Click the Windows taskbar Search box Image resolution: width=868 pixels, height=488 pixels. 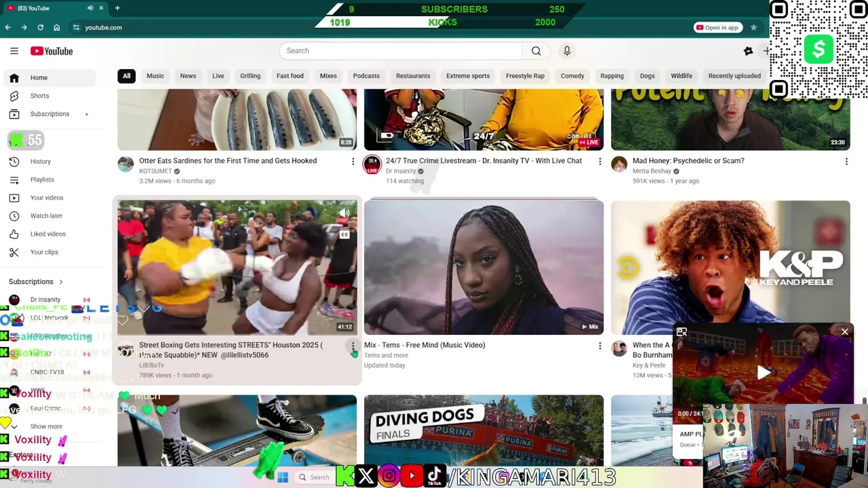(315, 477)
